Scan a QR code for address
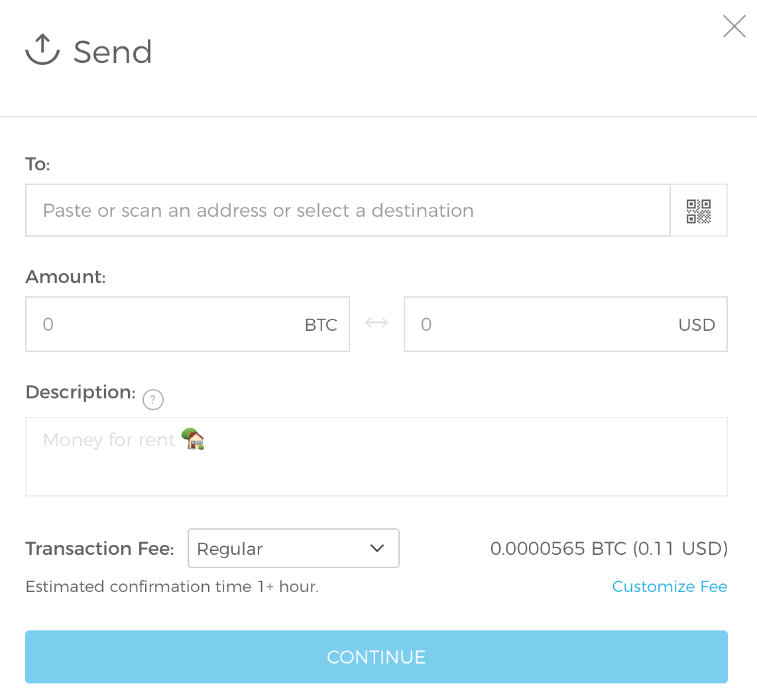Image resolution: width=757 pixels, height=700 pixels. click(x=699, y=211)
